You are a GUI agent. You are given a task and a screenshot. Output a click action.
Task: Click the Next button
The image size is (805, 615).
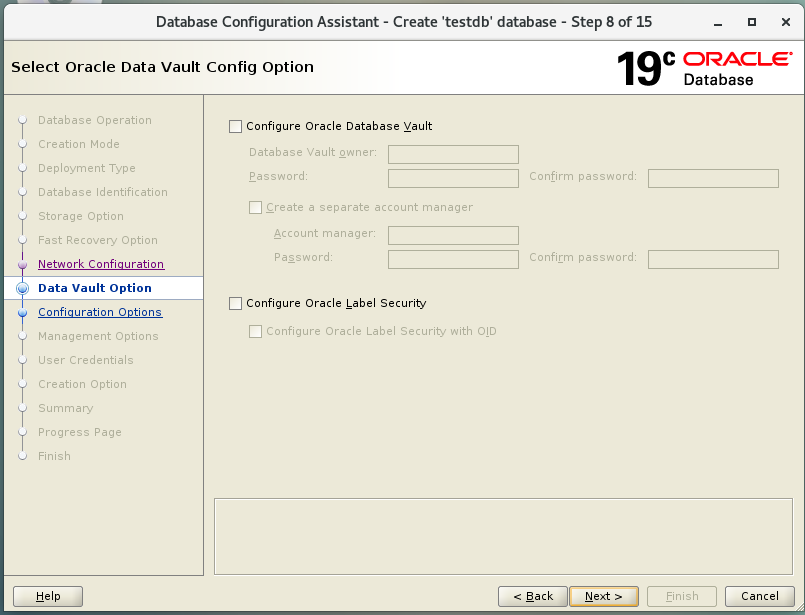(x=603, y=596)
